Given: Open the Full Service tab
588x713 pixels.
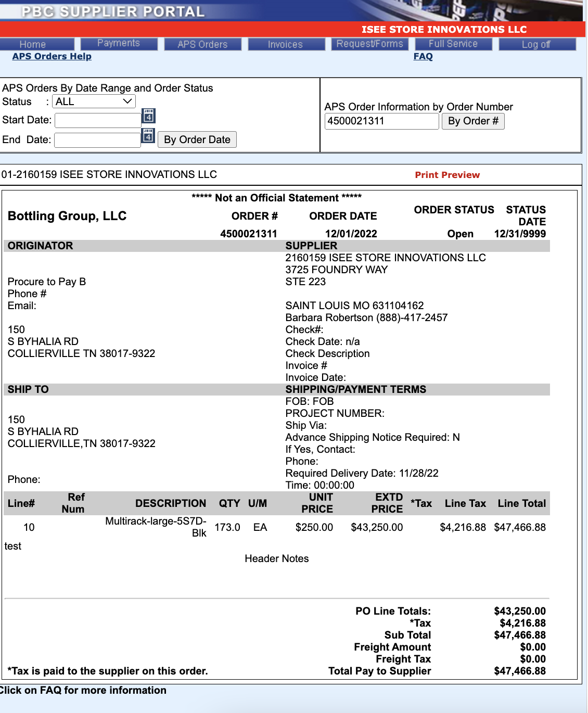Looking at the screenshot, I should coord(453,44).
